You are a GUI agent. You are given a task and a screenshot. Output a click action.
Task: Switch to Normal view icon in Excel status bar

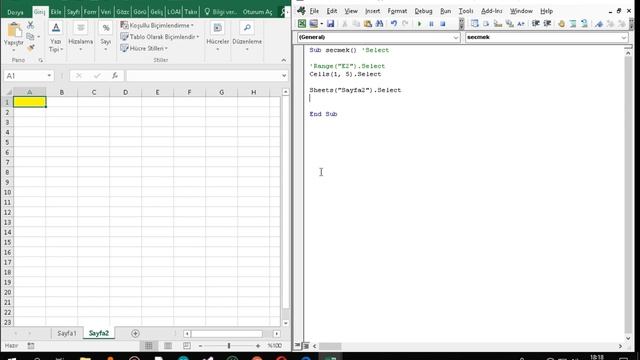[x=149, y=346]
